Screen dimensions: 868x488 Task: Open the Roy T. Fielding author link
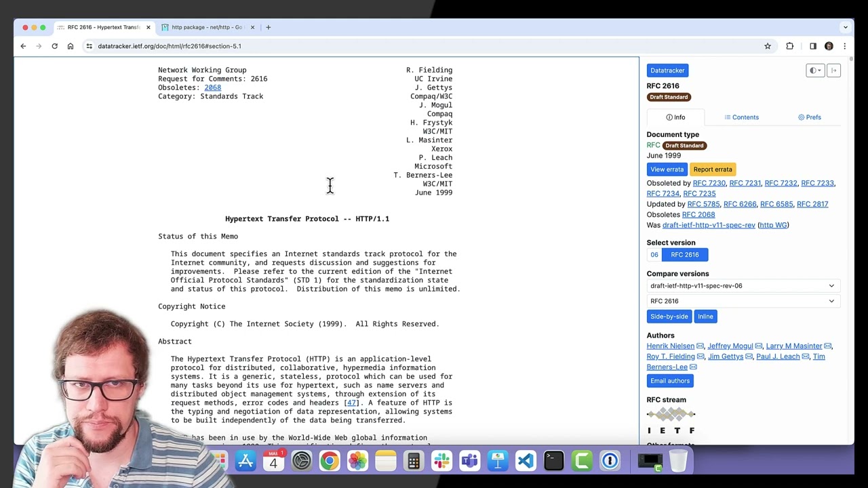coord(671,357)
